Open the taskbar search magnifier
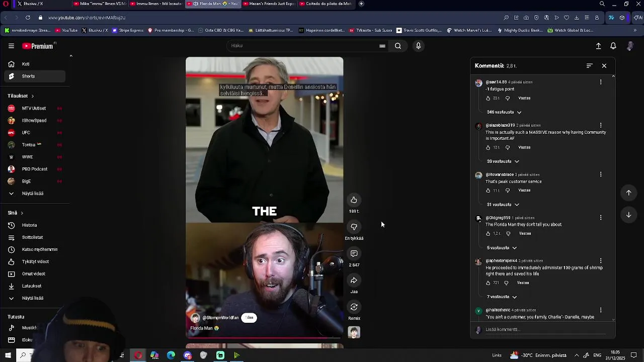This screenshot has height=362, width=644. pyautogui.click(x=23, y=355)
